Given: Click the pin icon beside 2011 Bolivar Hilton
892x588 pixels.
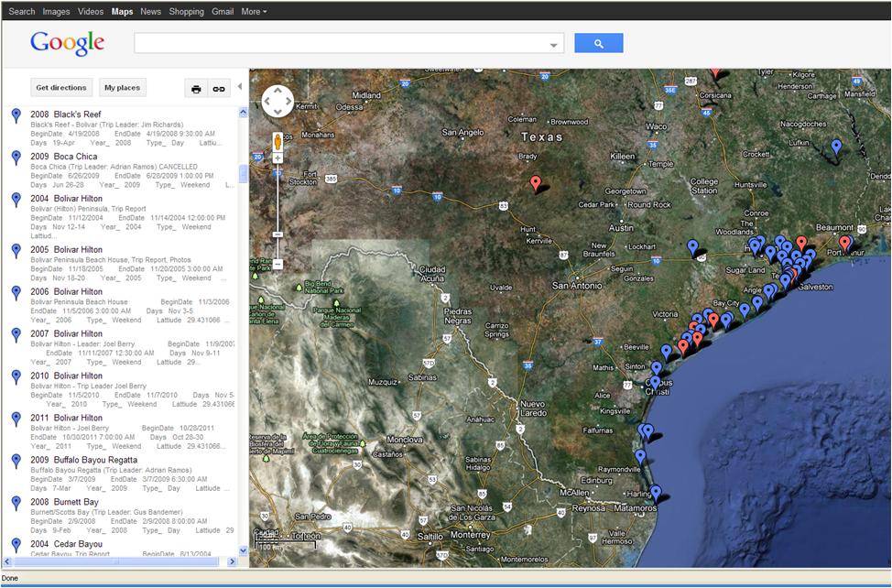Looking at the screenshot, I should 16,419.
